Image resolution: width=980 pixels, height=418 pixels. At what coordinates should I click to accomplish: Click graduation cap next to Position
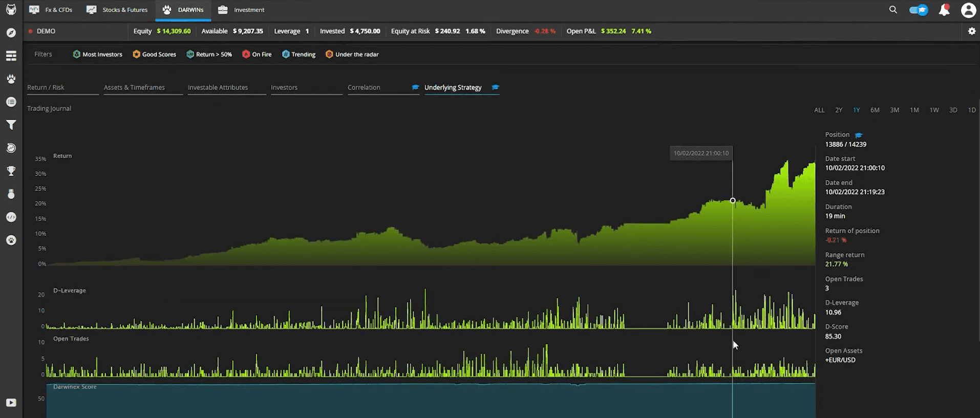click(859, 135)
